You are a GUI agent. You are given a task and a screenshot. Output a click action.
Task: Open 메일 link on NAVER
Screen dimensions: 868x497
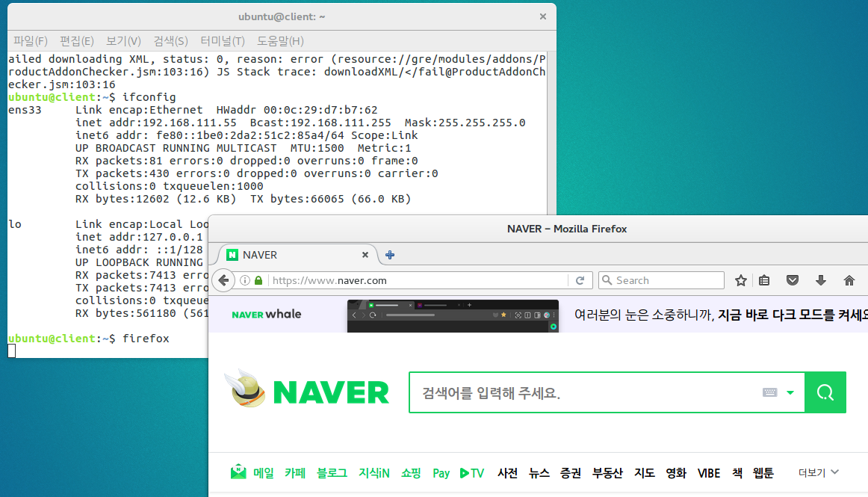[x=264, y=472]
